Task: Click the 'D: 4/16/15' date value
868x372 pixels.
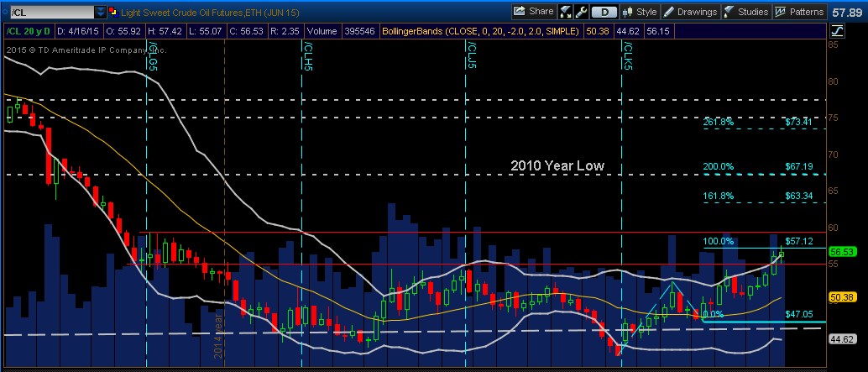Action: tap(80, 32)
